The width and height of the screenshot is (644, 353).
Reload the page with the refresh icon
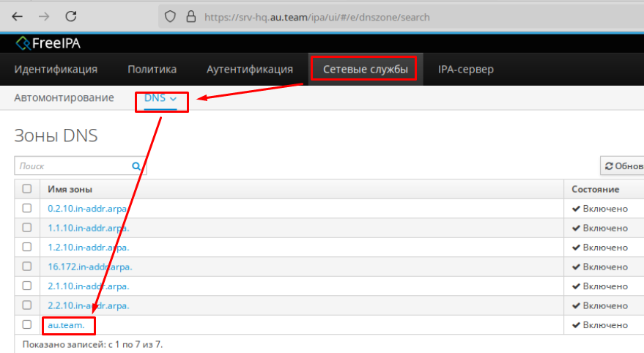point(71,16)
